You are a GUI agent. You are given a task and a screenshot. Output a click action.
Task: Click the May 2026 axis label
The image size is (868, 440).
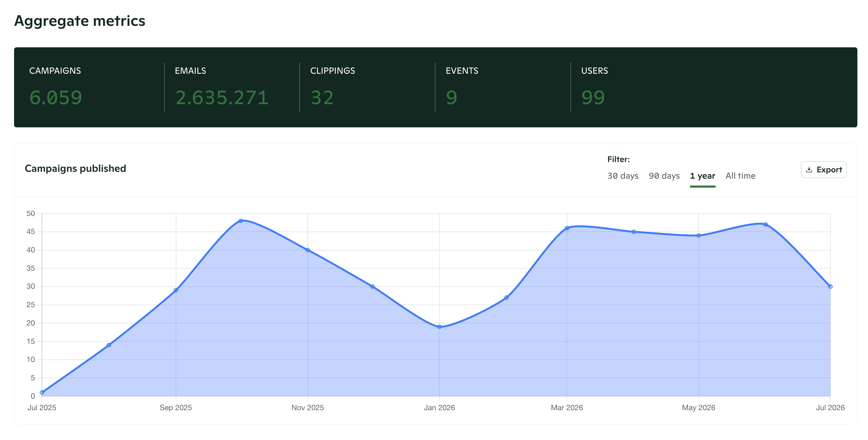tap(699, 408)
